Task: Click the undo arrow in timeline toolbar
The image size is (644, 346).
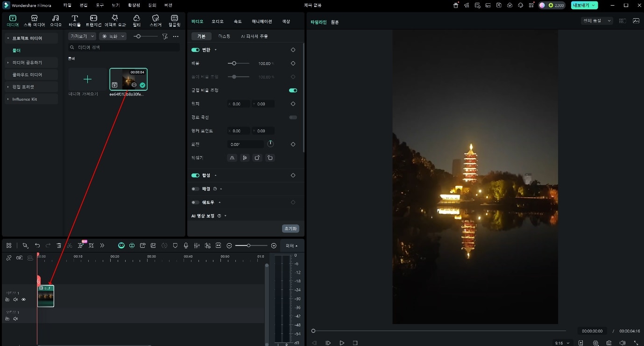Action: tap(37, 245)
